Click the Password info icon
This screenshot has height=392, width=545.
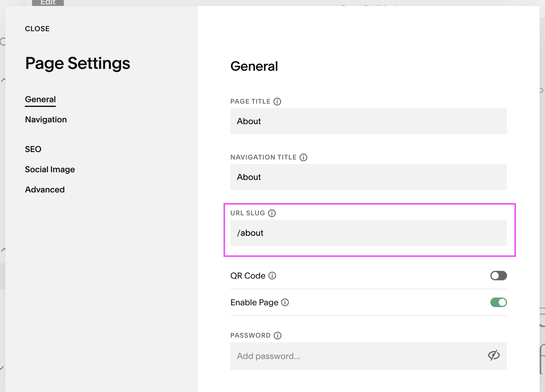pyautogui.click(x=278, y=336)
